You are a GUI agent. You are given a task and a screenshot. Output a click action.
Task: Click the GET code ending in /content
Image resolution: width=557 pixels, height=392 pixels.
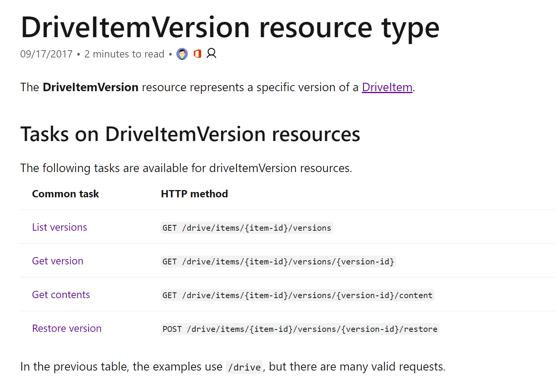[297, 295]
